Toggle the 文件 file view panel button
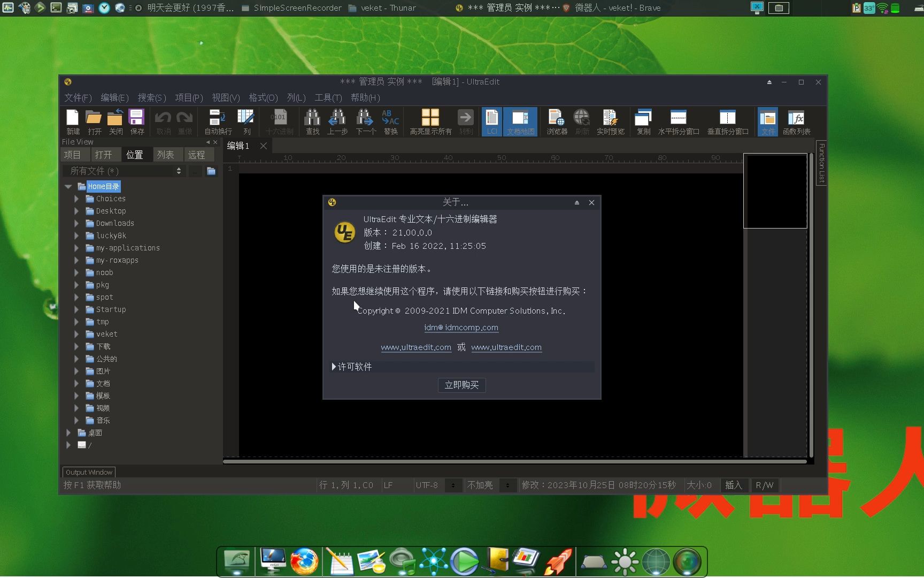The width and height of the screenshot is (924, 578). pyautogui.click(x=768, y=121)
